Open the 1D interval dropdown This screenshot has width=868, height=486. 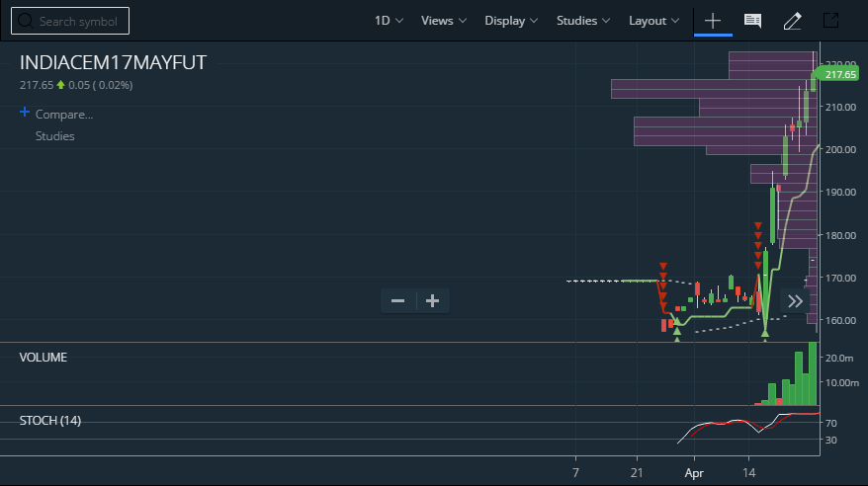(389, 21)
